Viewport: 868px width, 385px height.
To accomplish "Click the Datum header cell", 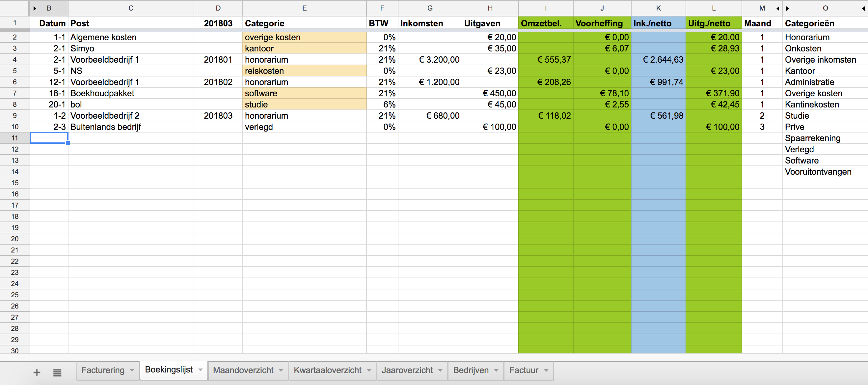I will [49, 23].
